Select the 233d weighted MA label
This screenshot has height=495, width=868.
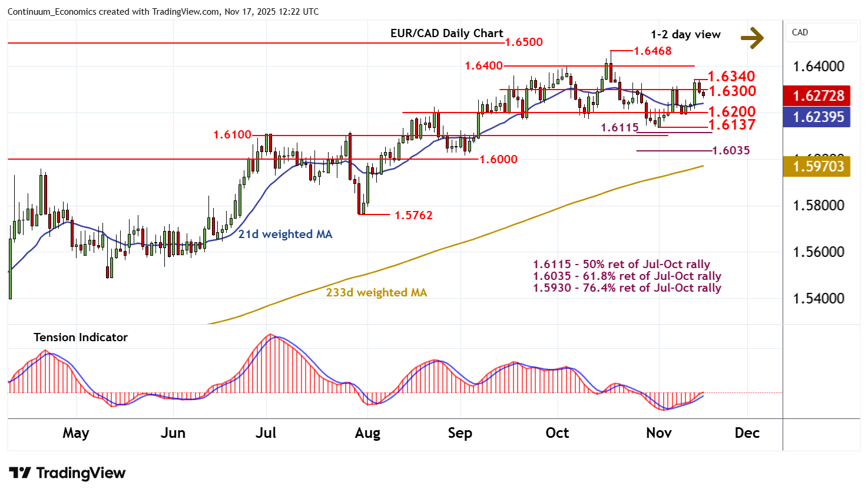click(376, 292)
